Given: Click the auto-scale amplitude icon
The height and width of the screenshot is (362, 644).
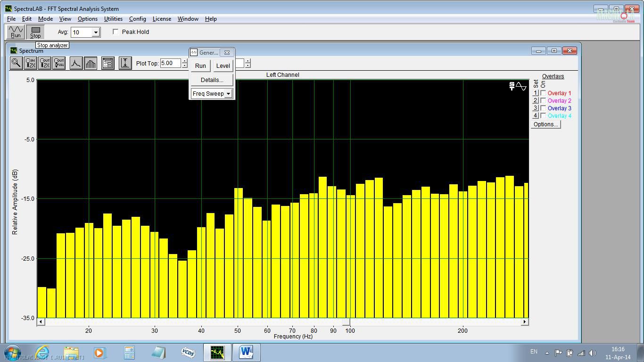Looking at the screenshot, I should [125, 63].
